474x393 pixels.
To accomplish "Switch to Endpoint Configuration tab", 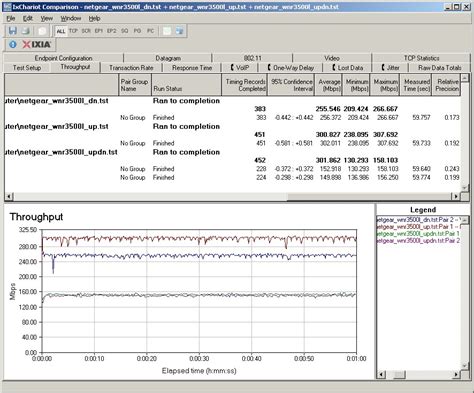I will 63,58.
